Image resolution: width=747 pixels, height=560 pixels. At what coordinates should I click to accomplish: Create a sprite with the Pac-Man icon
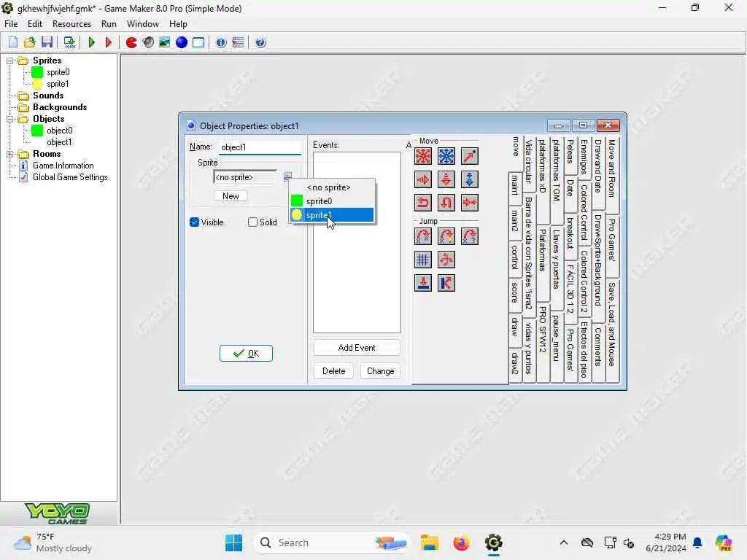[131, 42]
